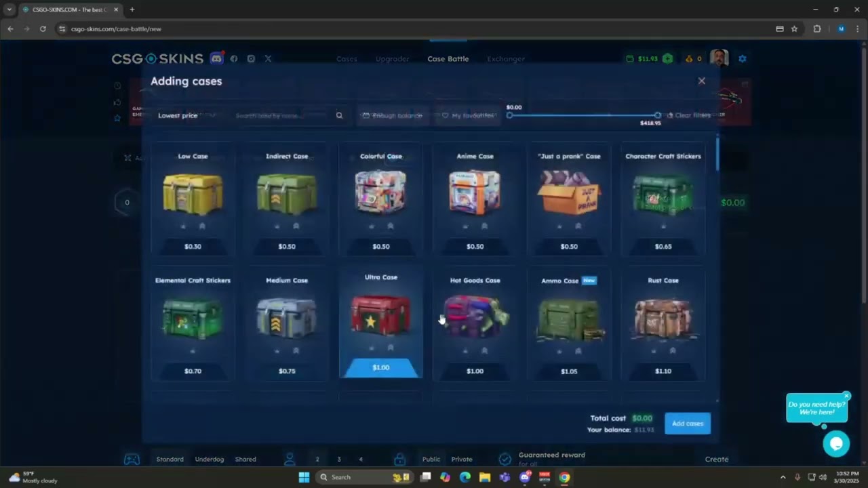Choose 2 players option
The width and height of the screenshot is (868, 488).
point(317,460)
